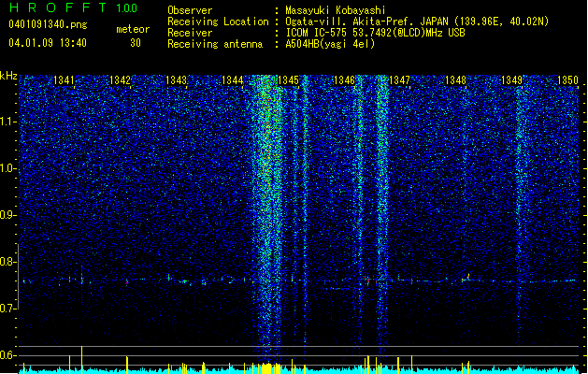This screenshot has width=588, height=374.
Task: Click time marker 1342
Action: (x=120, y=80)
